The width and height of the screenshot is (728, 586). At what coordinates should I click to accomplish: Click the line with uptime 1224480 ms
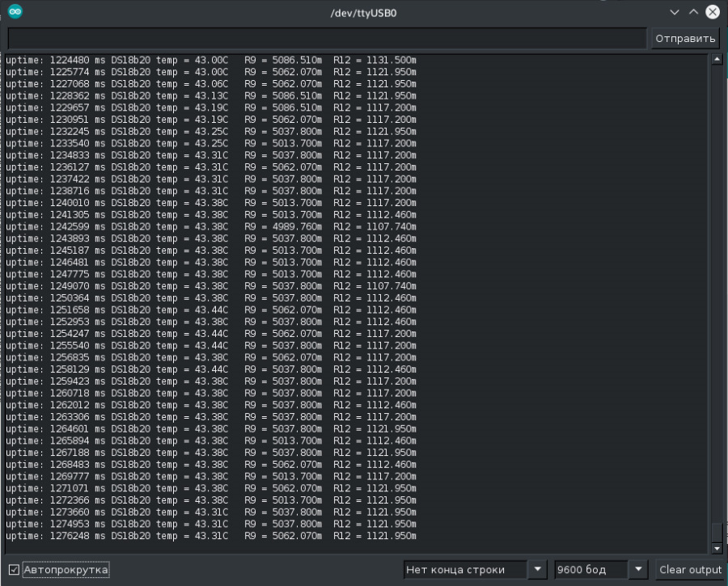coord(211,61)
